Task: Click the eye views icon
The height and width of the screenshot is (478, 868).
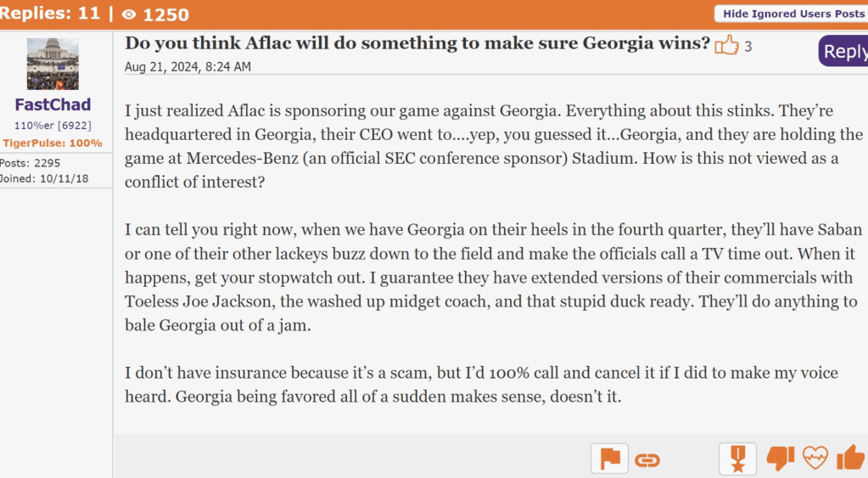Action: pyautogui.click(x=129, y=14)
